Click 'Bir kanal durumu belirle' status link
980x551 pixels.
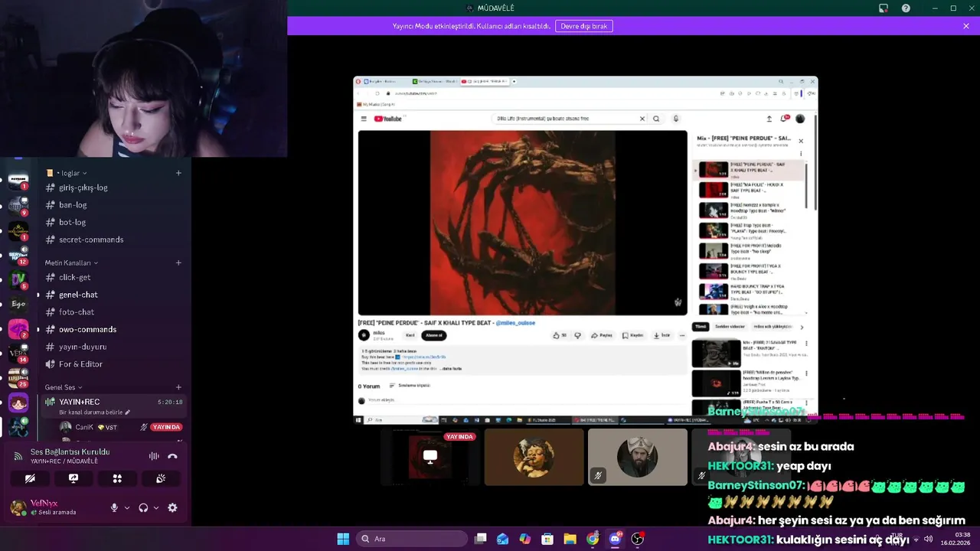coord(94,412)
